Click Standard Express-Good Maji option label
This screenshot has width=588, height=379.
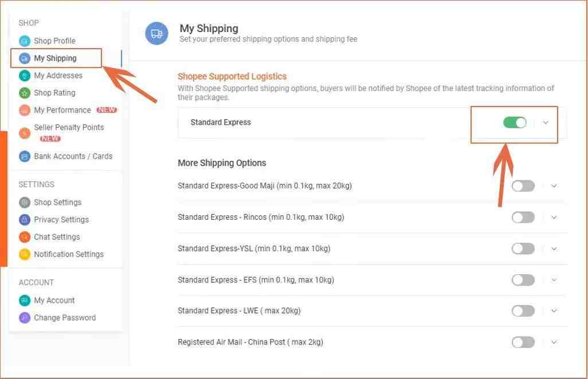coord(265,185)
